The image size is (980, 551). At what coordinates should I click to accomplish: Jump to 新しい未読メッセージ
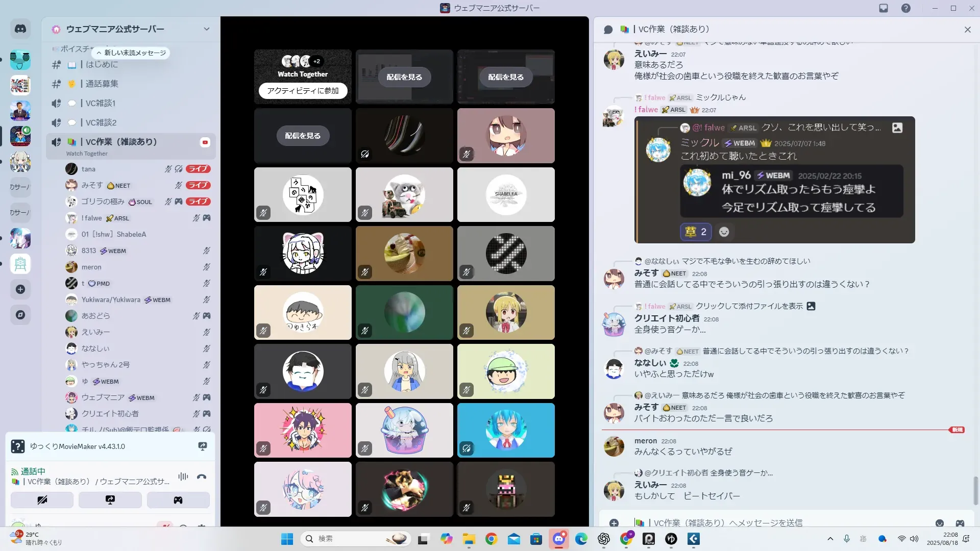[x=131, y=53]
